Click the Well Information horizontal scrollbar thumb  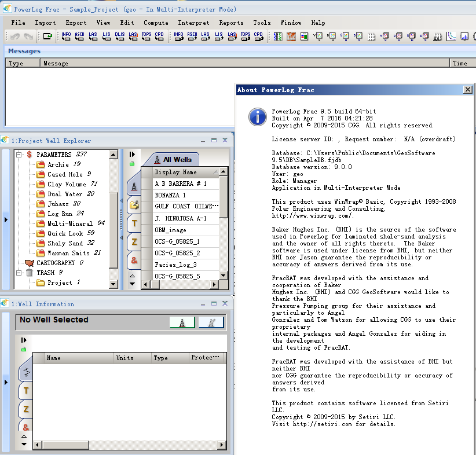(65, 445)
